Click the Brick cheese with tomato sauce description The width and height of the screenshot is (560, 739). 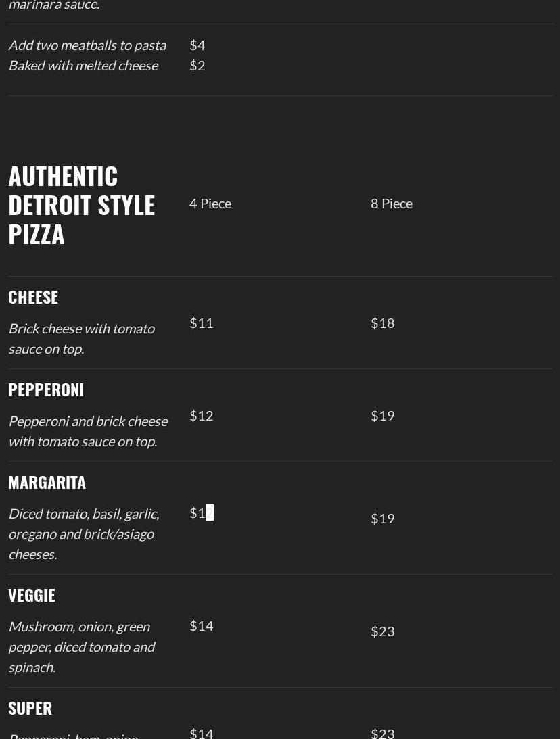pos(82,338)
